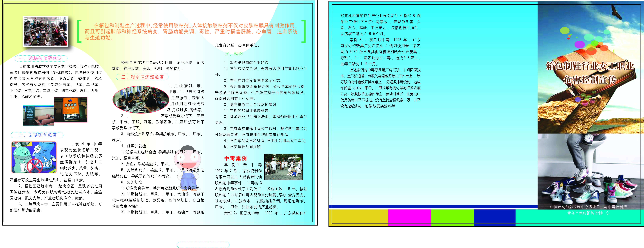Select the heading 三、对女工生殖危害
This screenshot has height=248, width=644.
point(142,77)
